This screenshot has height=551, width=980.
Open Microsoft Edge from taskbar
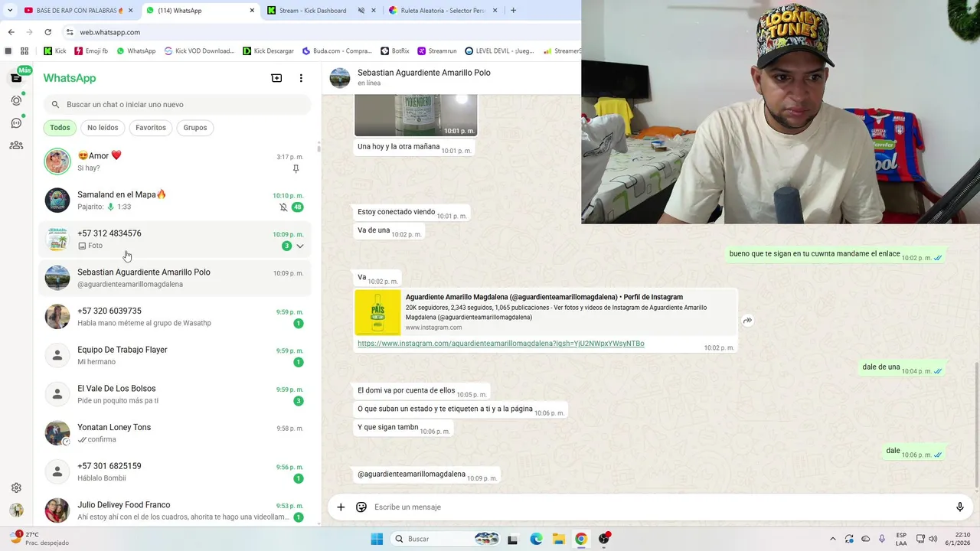pos(536,539)
